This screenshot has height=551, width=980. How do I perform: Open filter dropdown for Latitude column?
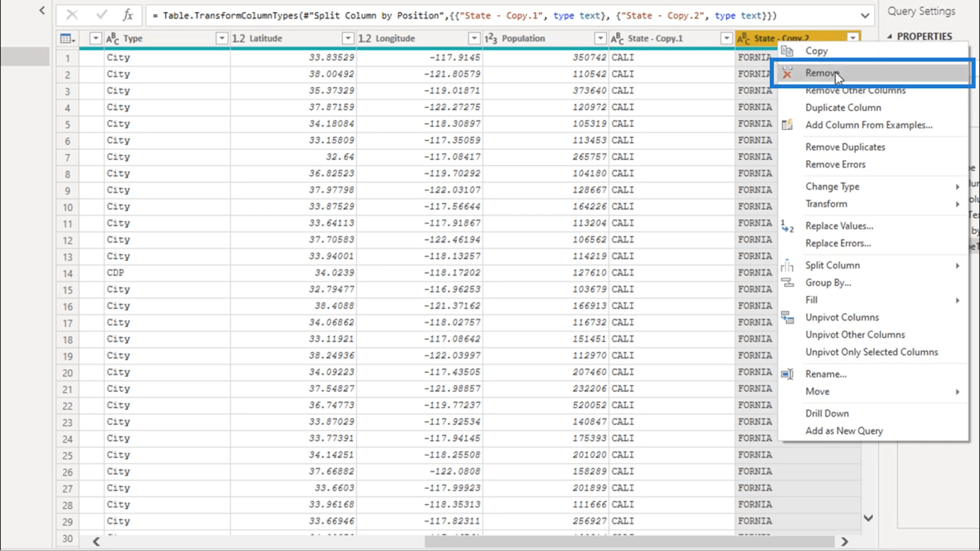[x=348, y=39]
